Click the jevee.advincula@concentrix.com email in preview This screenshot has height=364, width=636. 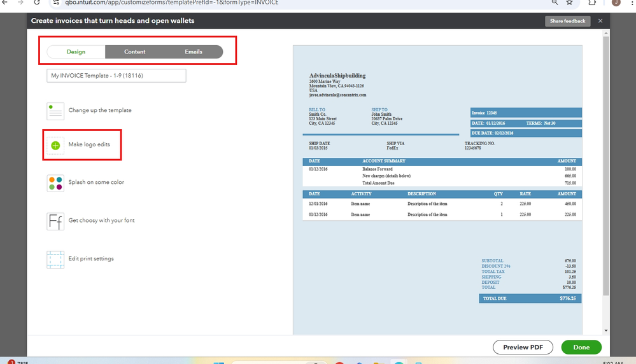(x=337, y=95)
